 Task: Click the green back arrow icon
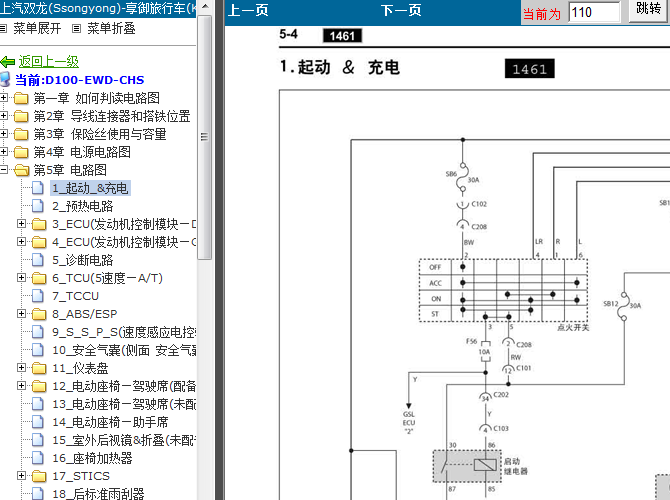coord(7,62)
